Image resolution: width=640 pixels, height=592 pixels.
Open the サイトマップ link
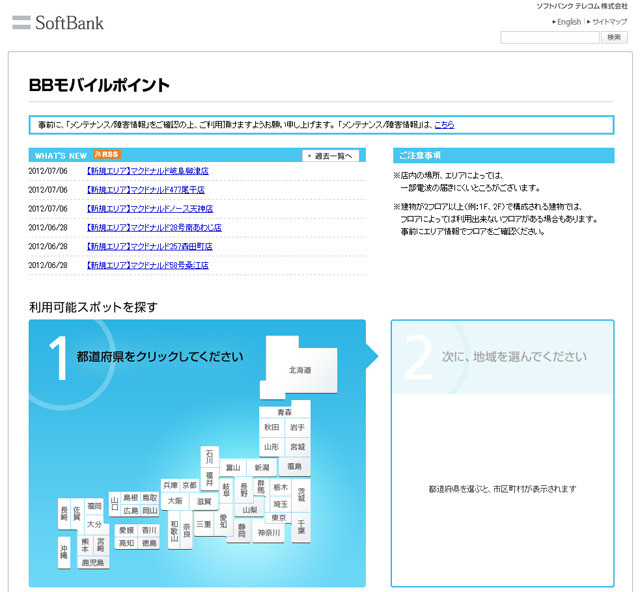(x=609, y=22)
